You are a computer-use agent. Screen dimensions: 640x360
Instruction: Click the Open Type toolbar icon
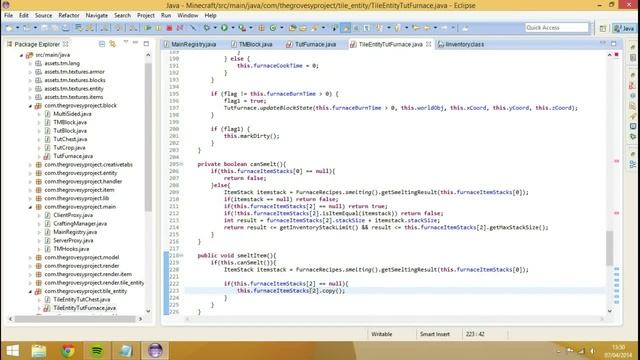(292, 28)
